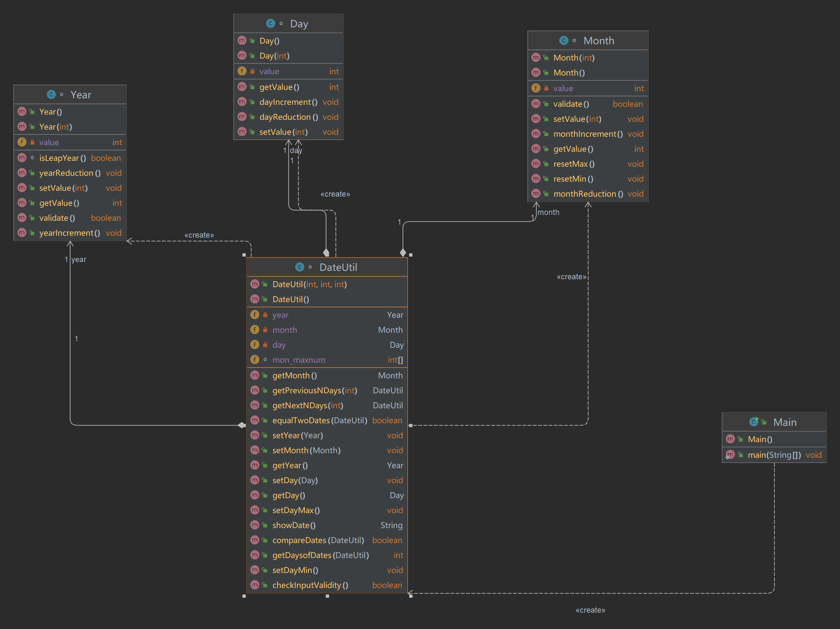Click method icon beside isLeapYear()
The image size is (840, 629).
click(x=22, y=158)
